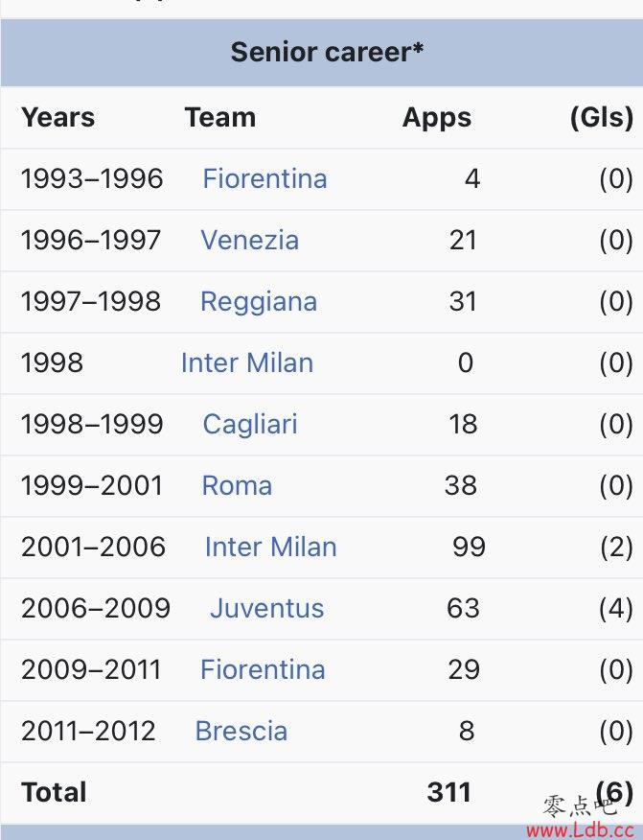Open the 2001–2006 Inter Milan link
The height and width of the screenshot is (840, 643).
[270, 547]
